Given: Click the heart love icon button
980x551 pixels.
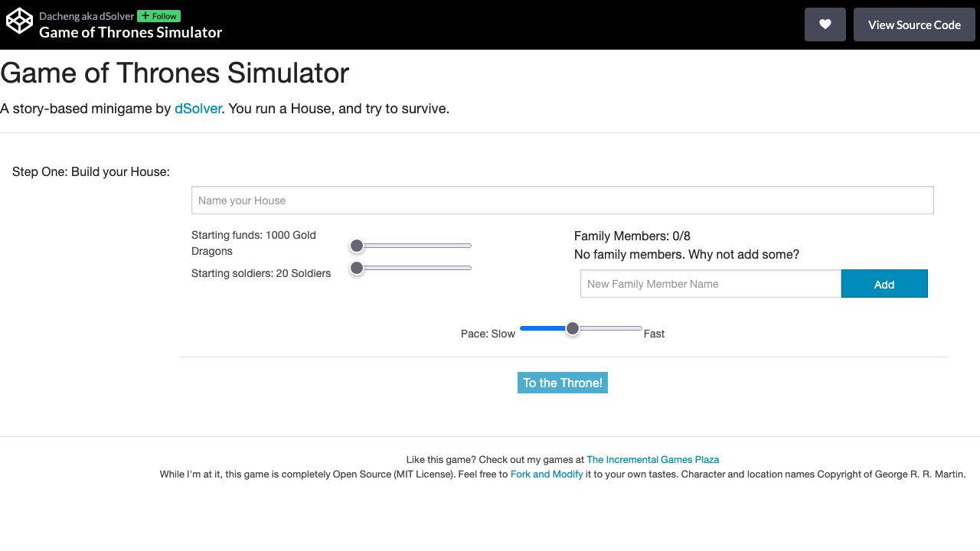Looking at the screenshot, I should tap(825, 24).
